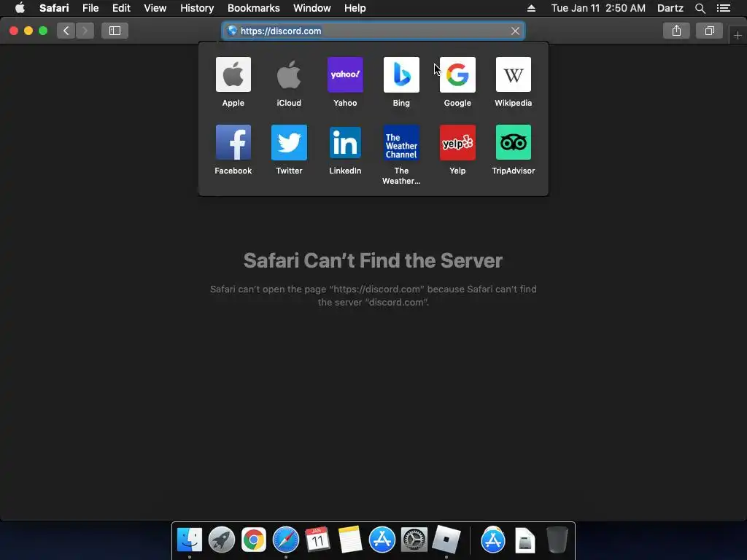Click the Safari Can't Find the Server heading

373,260
